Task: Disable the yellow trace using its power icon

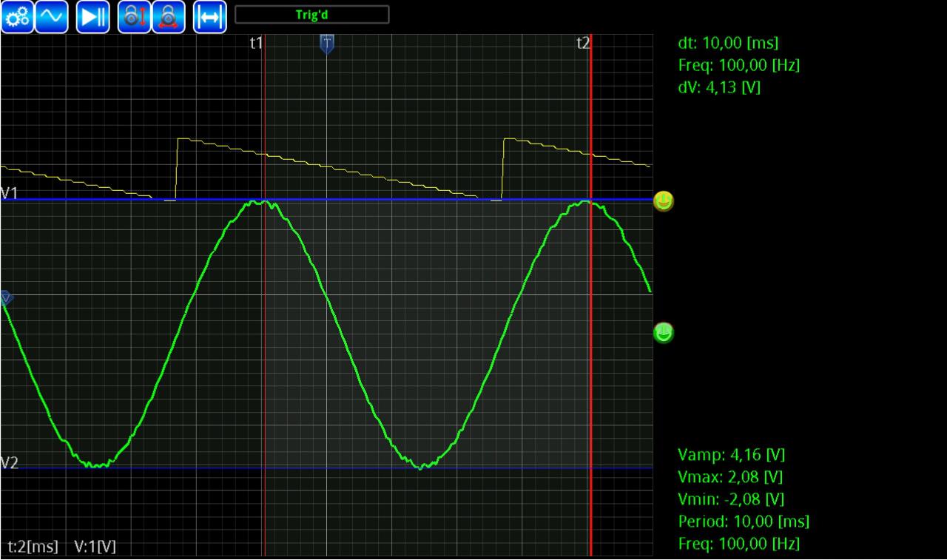Action: 663,201
